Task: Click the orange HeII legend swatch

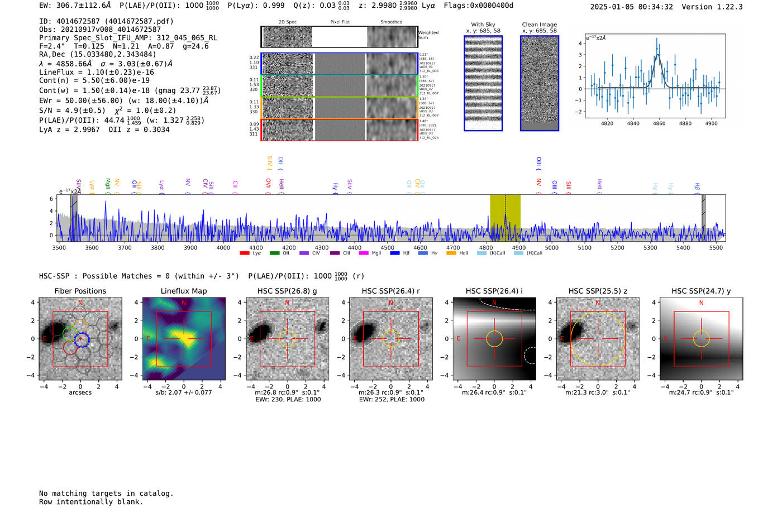Action: point(451,253)
